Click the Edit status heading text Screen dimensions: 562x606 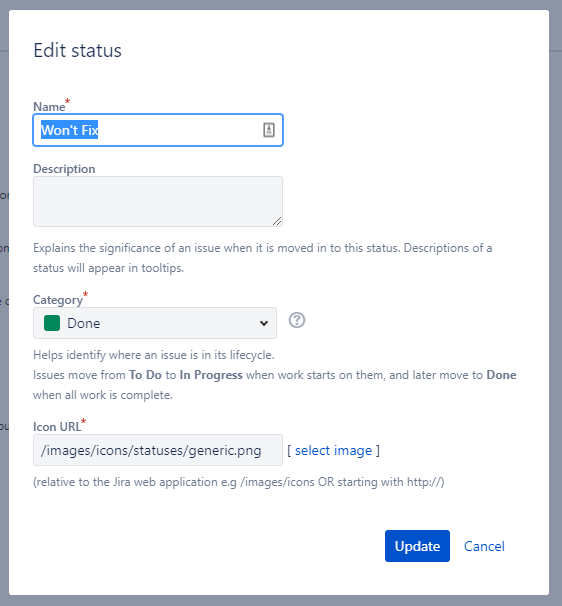[x=77, y=51]
